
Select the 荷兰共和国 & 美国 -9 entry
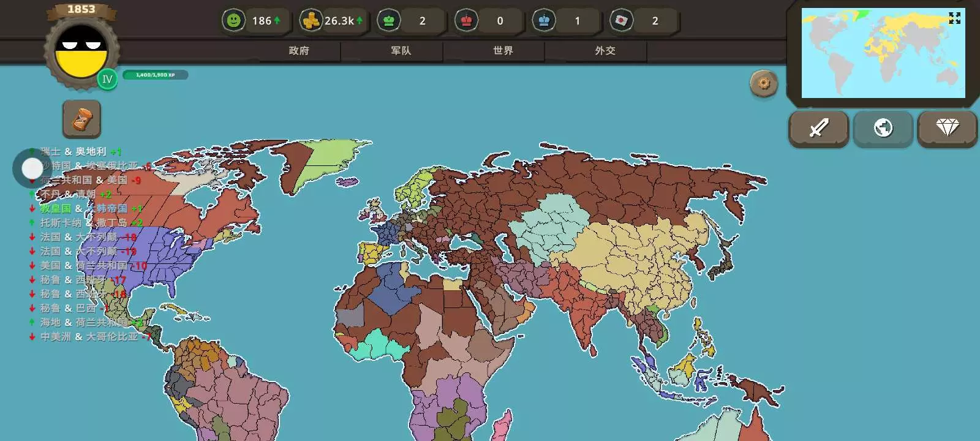coord(85,180)
